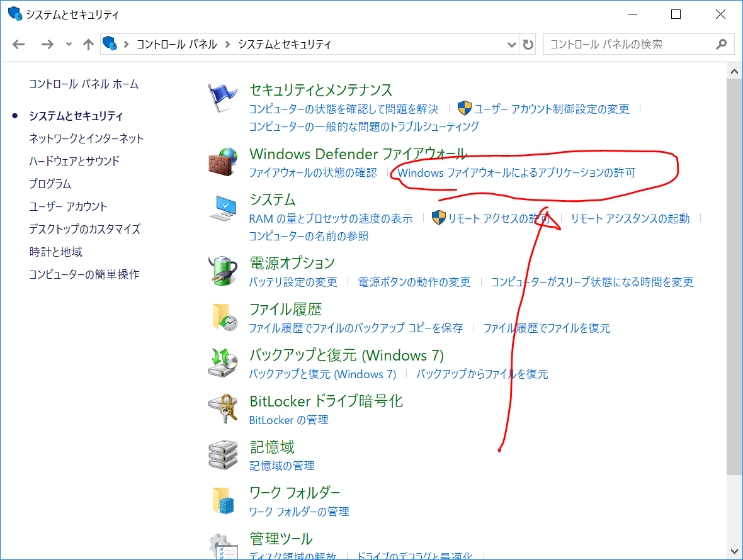The image size is (743, 560).
Task: Click the Work Folders (ワーク フォルダー) icon
Action: point(223,500)
